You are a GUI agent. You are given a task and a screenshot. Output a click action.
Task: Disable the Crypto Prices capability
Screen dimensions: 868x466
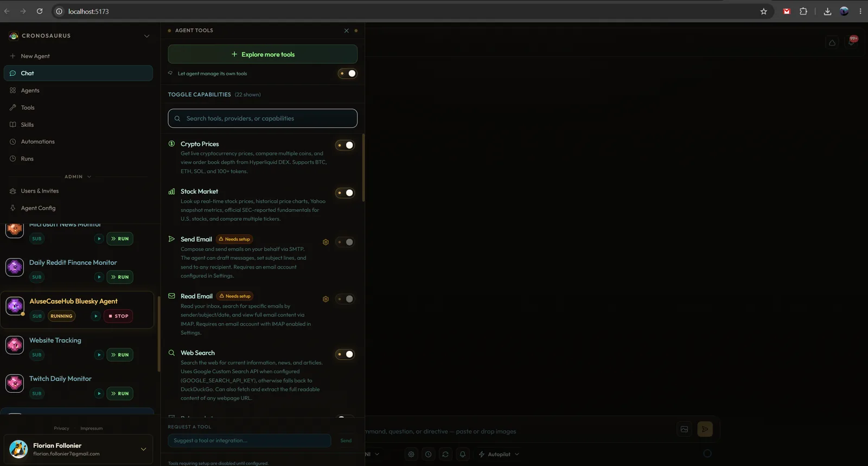(345, 145)
